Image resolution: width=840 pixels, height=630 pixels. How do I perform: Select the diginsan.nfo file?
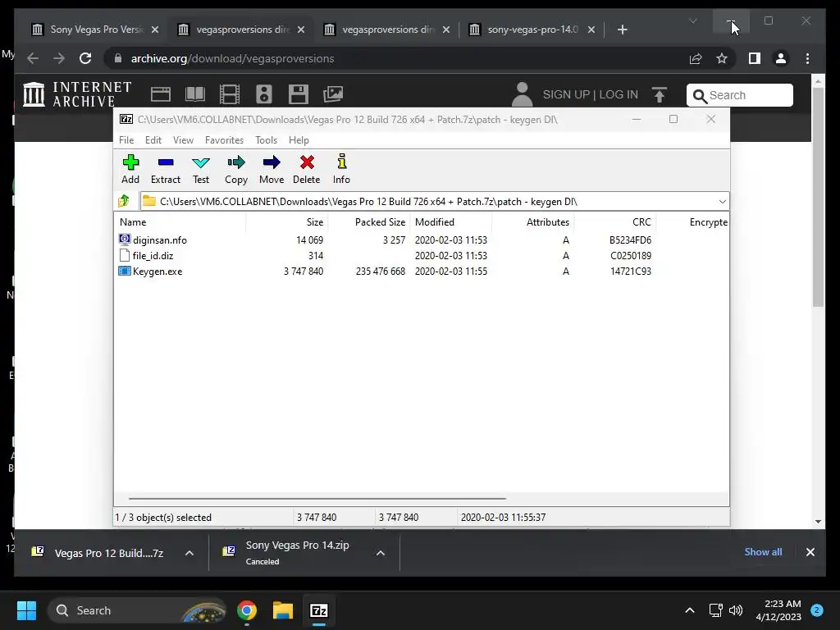160,240
